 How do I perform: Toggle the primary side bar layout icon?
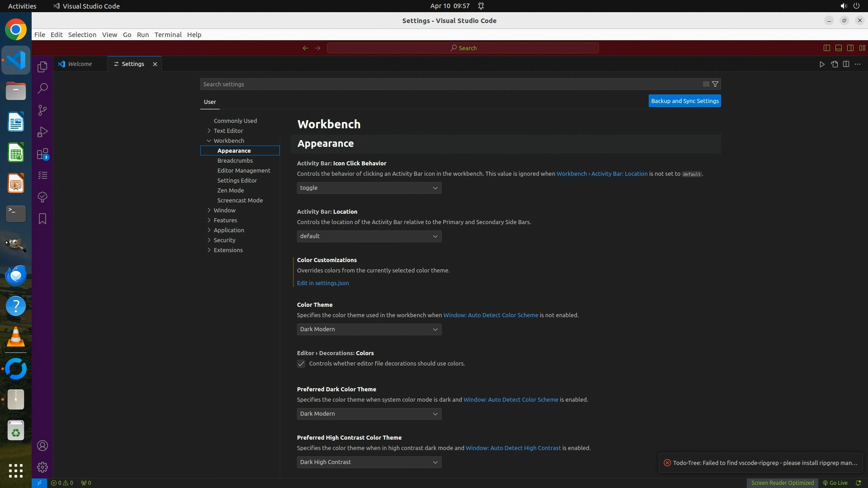[826, 48]
